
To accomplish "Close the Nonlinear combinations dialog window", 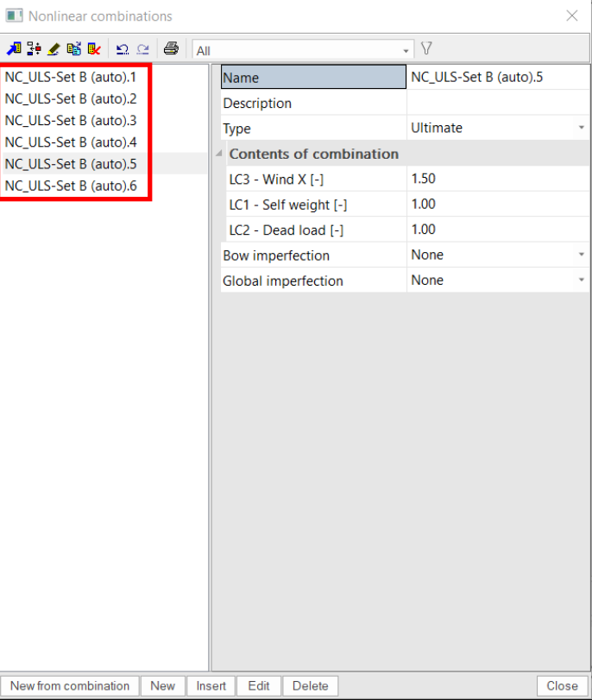I will click(x=571, y=16).
